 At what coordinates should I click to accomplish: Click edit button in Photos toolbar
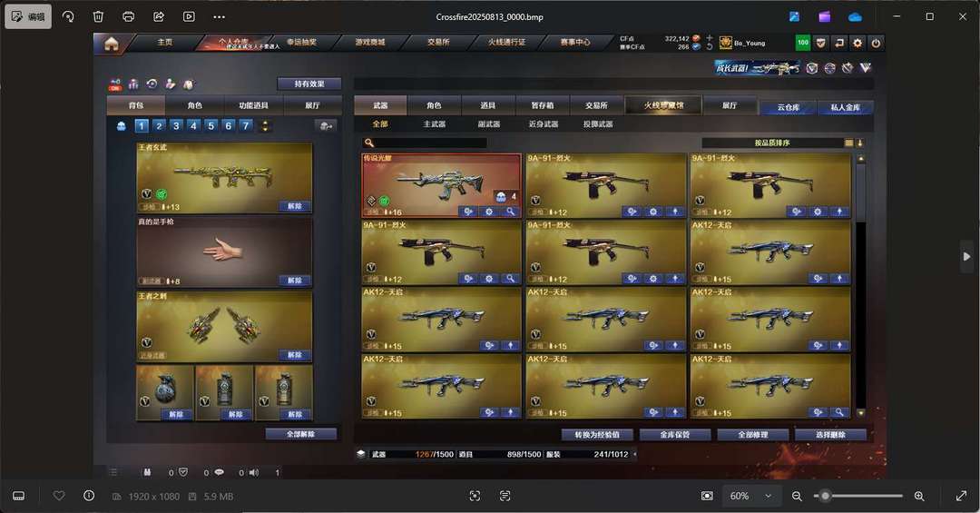coord(28,17)
